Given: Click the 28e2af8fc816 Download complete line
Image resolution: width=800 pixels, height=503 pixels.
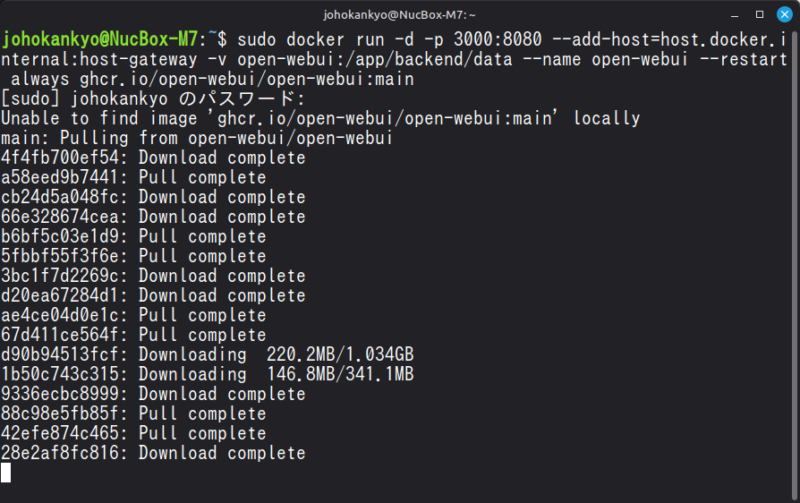Looking at the screenshot, I should coord(153,453).
